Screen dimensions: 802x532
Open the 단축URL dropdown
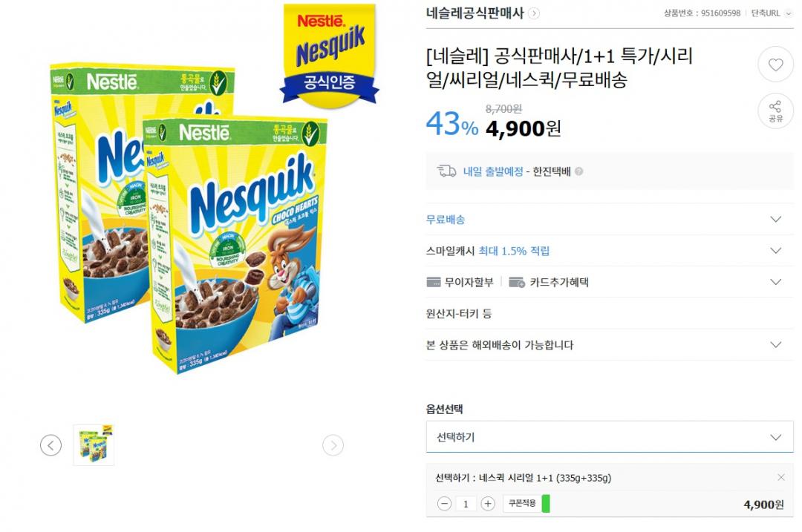click(772, 13)
